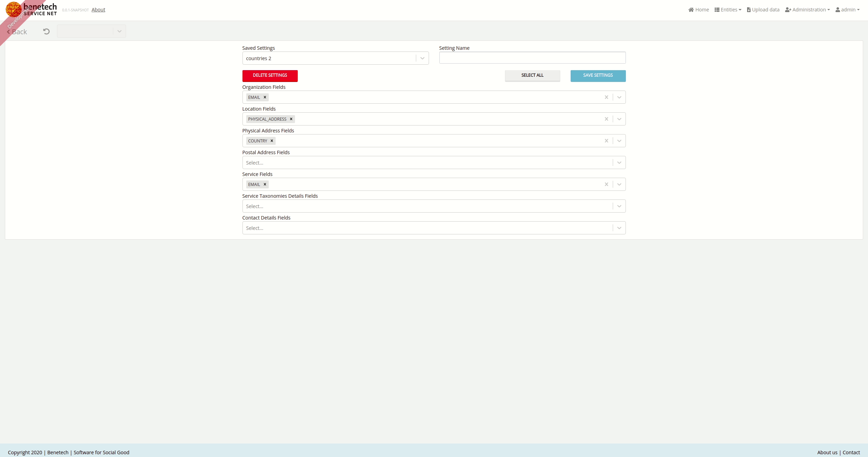The image size is (868, 457).
Task: Click the Upload data file icon
Action: 748,9
